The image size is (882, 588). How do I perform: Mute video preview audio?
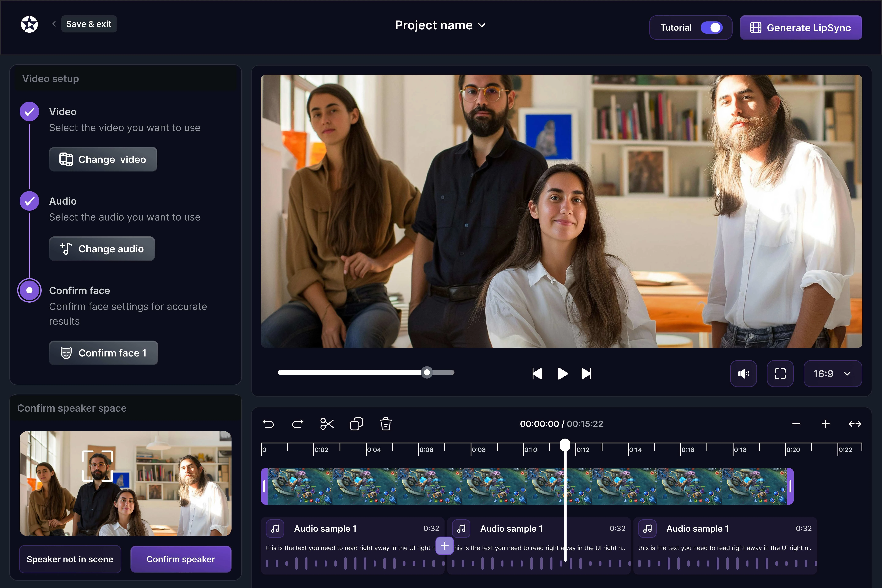743,373
